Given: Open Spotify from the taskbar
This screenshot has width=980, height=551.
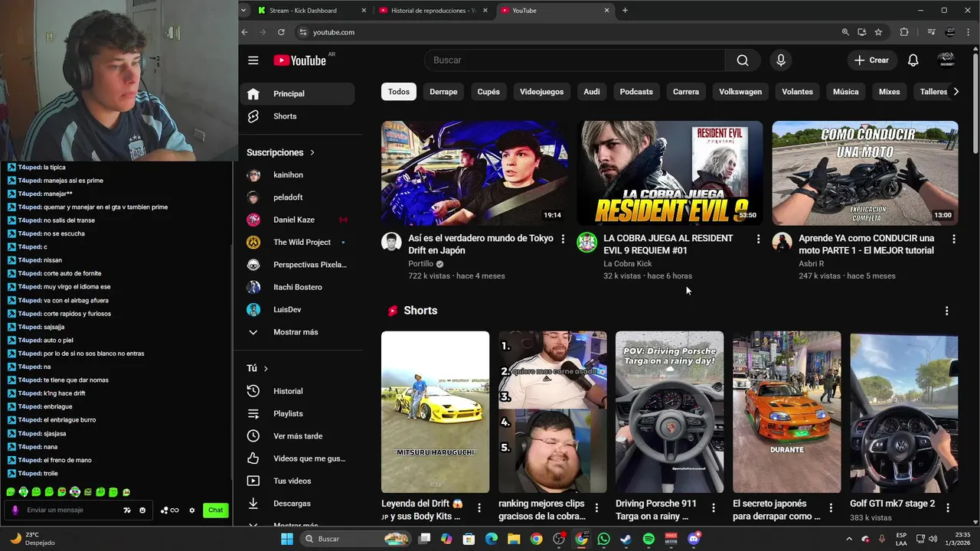Looking at the screenshot, I should pos(648,539).
